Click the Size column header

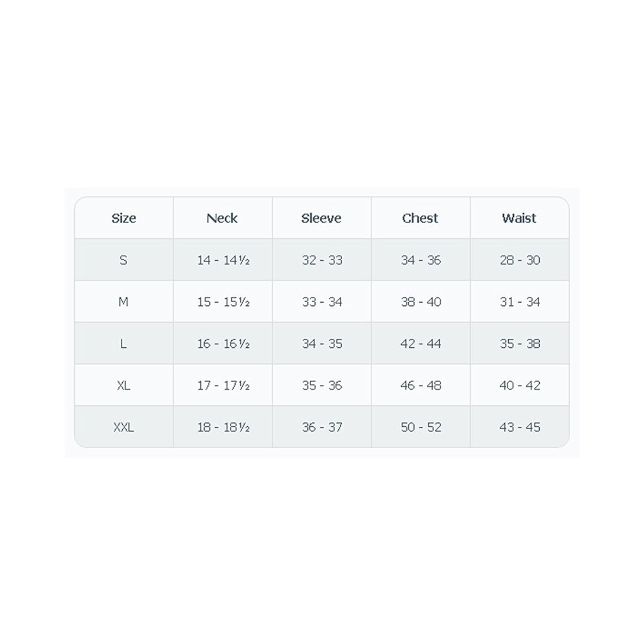[x=124, y=218]
